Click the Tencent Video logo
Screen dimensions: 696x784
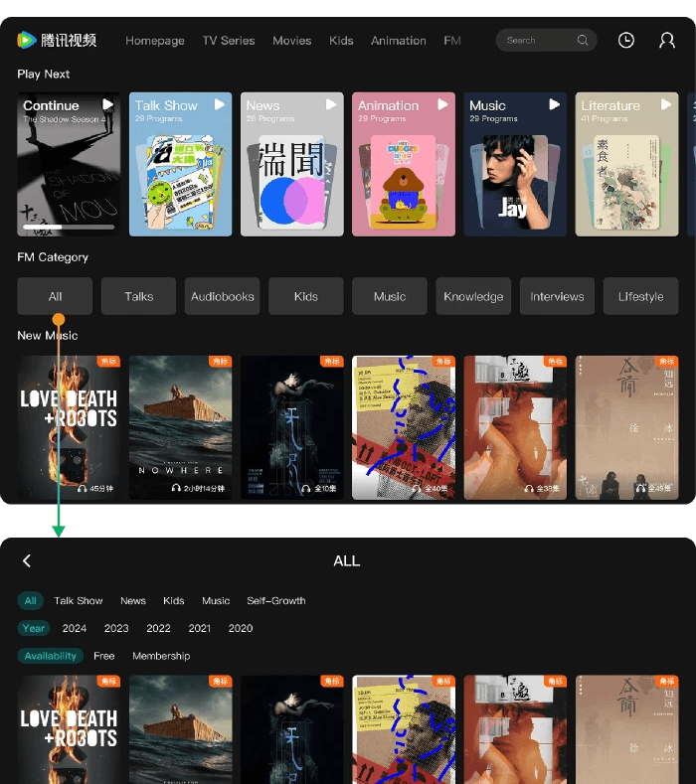(x=57, y=40)
